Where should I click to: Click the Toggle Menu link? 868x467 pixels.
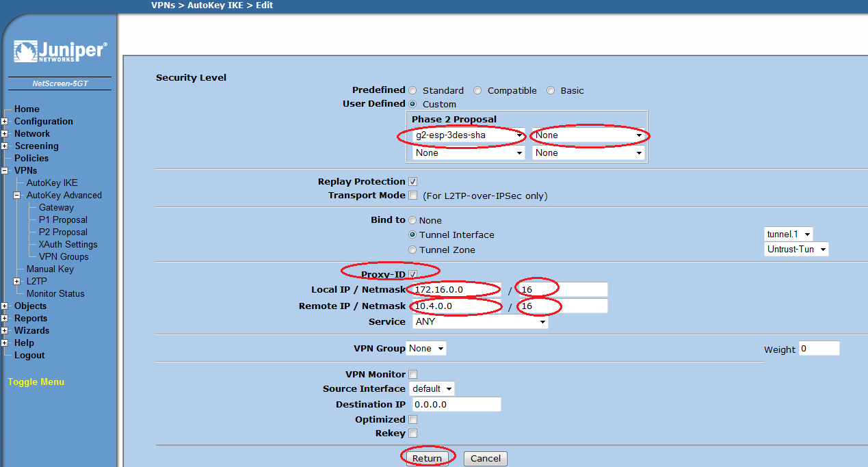pos(36,382)
